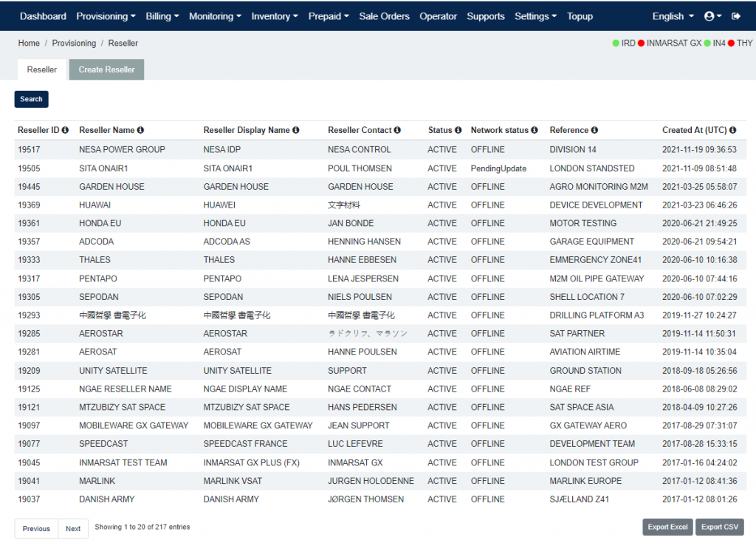Click GX GATEWAY AERO reference
The height and width of the screenshot is (540, 756).
[588, 426]
